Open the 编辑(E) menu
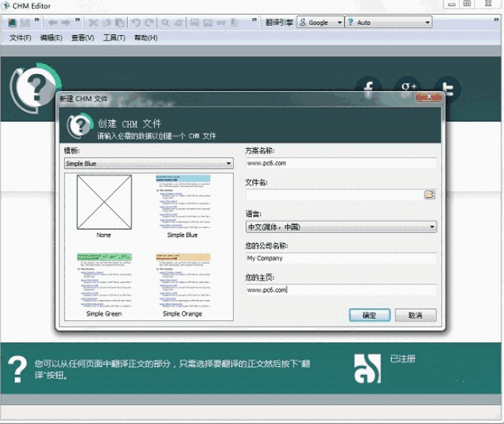Screen dimensions: 504x424 pos(51,38)
